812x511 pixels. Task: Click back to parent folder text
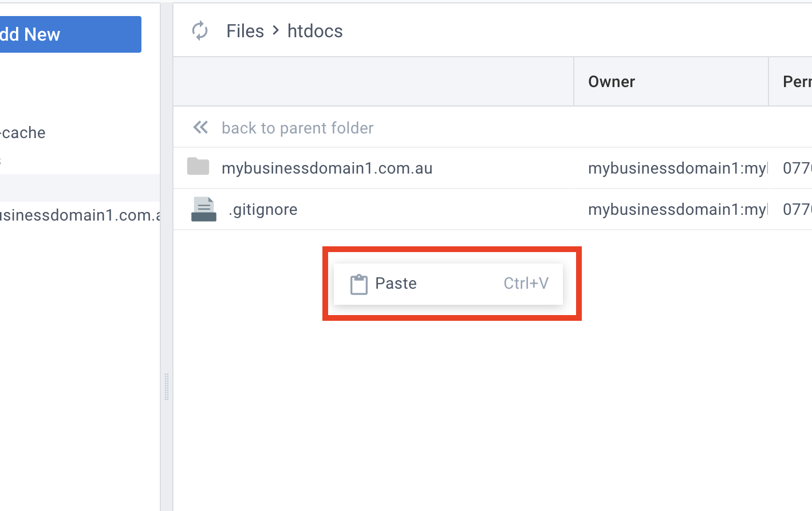[x=297, y=128]
